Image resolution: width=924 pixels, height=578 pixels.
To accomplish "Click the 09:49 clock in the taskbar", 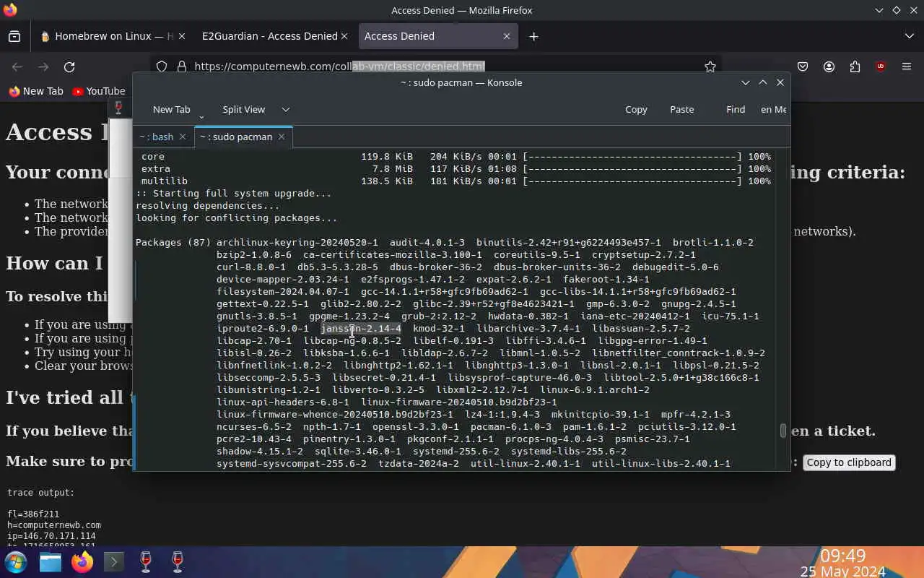I will tap(842, 556).
